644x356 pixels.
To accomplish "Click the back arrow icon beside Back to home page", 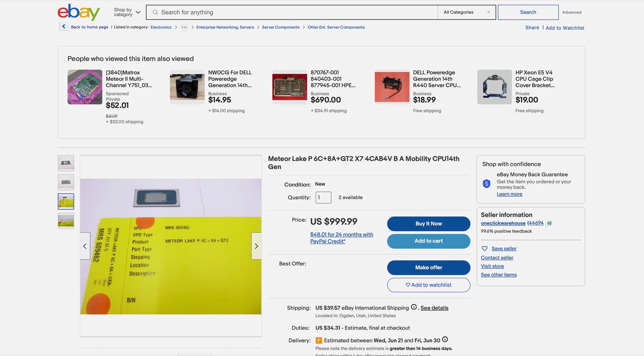I will coord(64,26).
